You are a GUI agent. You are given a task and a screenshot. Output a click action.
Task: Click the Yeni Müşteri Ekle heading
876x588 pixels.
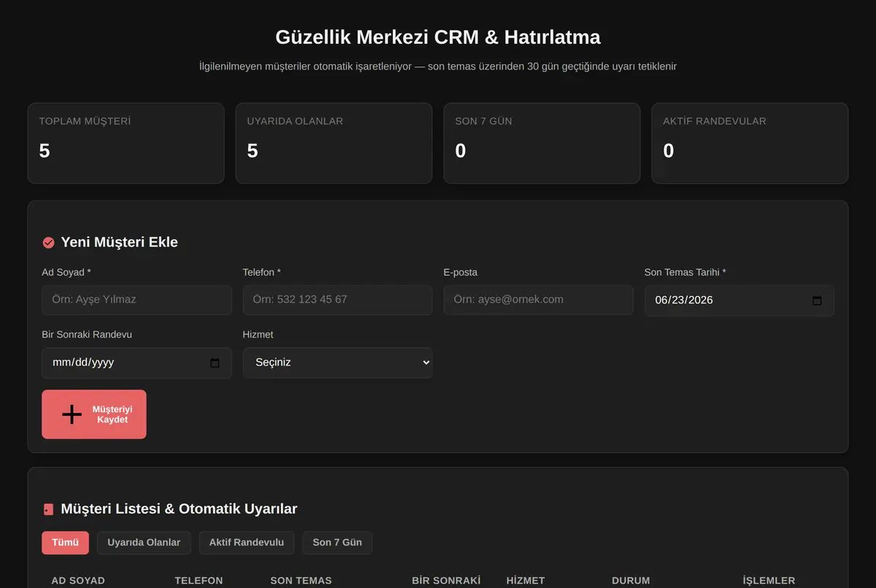pos(119,242)
